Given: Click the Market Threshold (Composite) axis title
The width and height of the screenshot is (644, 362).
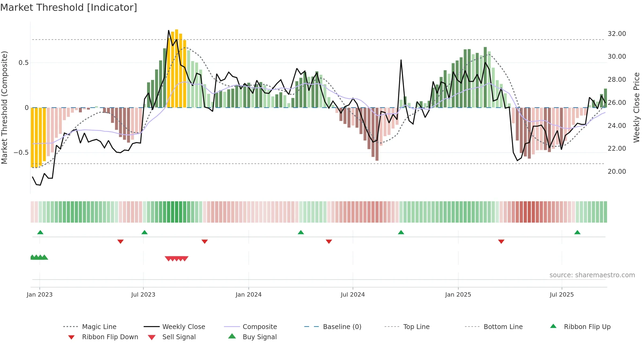Looking at the screenshot, I should 4,108.
